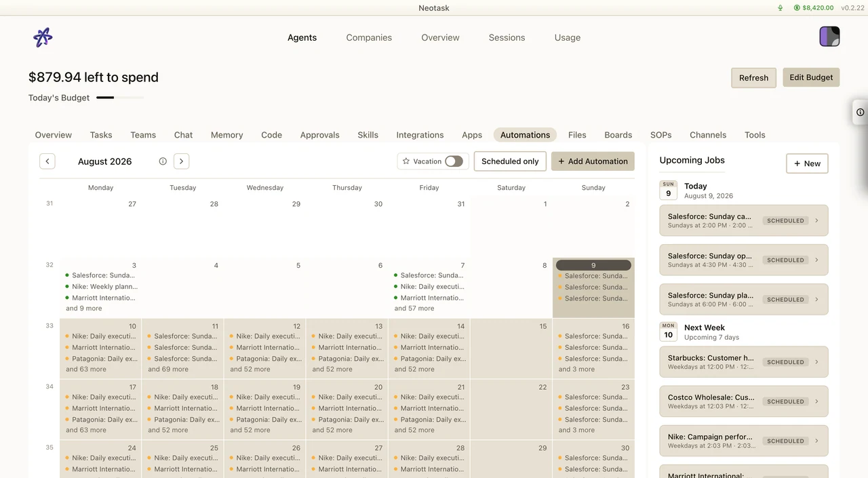This screenshot has height=478, width=868.
Task: Expand Starbucks Customer job chevron
Action: click(x=816, y=362)
